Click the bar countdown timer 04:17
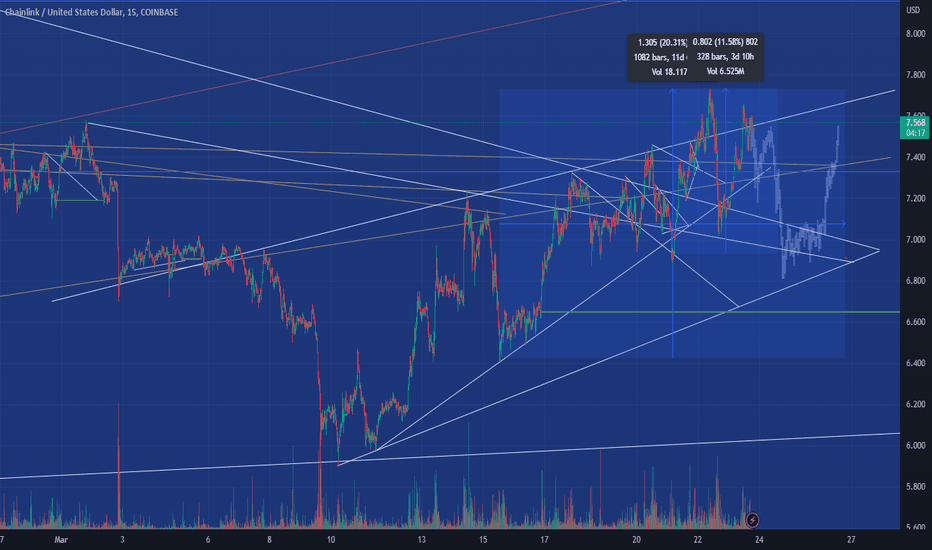 click(x=915, y=133)
